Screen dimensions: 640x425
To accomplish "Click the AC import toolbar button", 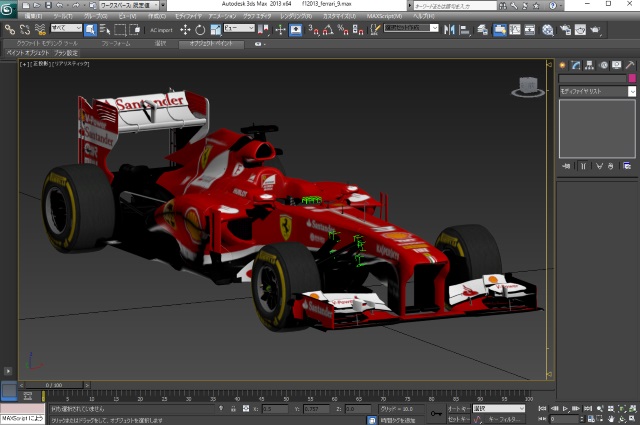I will pyautogui.click(x=161, y=30).
